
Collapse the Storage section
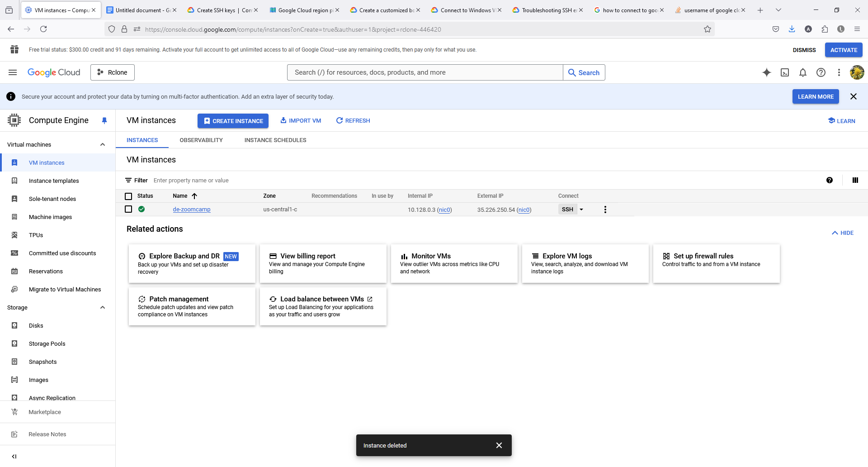[103, 308]
